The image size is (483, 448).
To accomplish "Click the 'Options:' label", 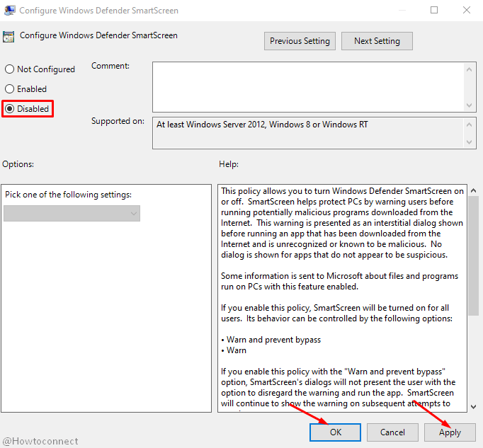I will [x=18, y=164].
